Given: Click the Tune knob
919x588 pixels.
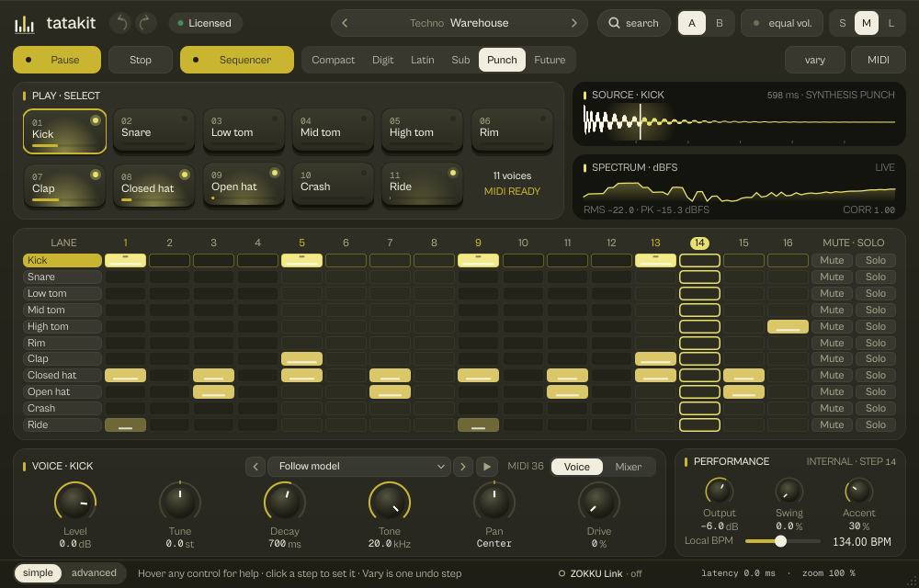Looking at the screenshot, I should coord(180,502).
